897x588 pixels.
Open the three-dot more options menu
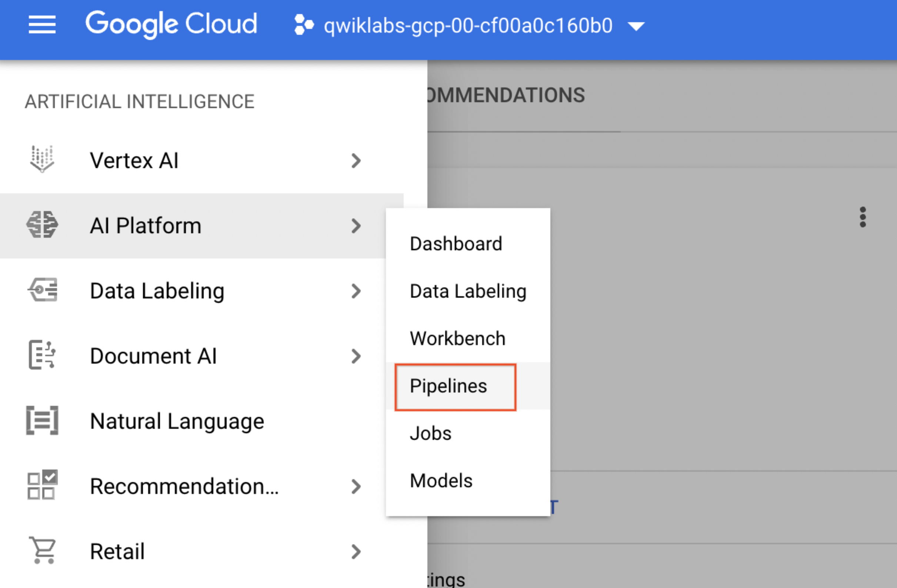[863, 217]
